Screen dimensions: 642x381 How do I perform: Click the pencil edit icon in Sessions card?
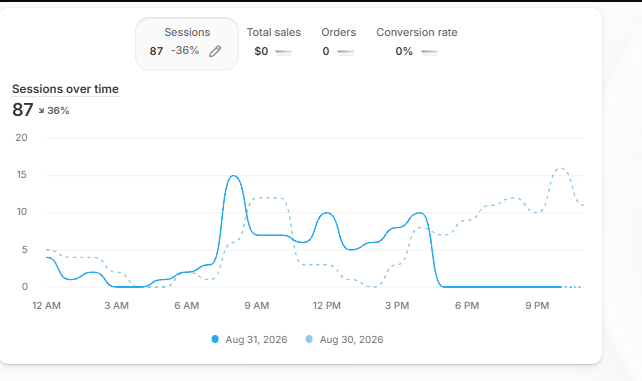[215, 51]
